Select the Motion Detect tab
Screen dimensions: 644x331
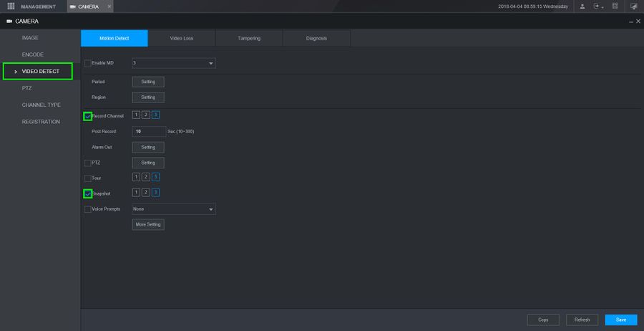[x=114, y=38]
